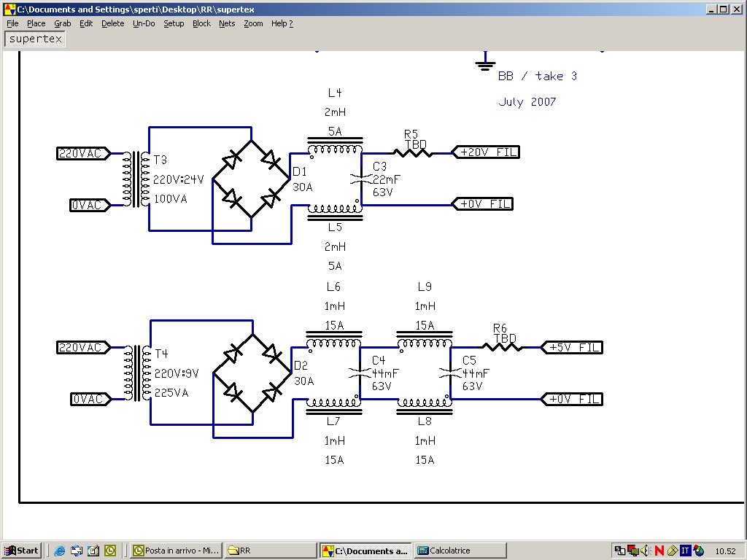
Task: Open the Place menu
Action: coord(36,23)
